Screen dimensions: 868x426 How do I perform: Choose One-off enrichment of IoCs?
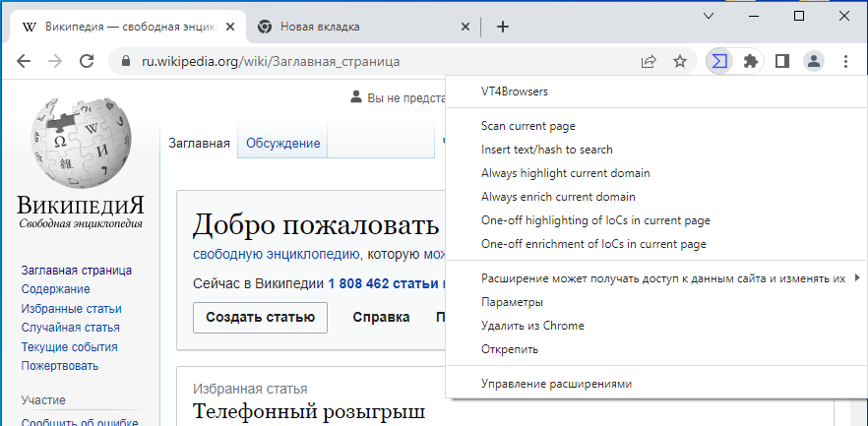coord(656,244)
